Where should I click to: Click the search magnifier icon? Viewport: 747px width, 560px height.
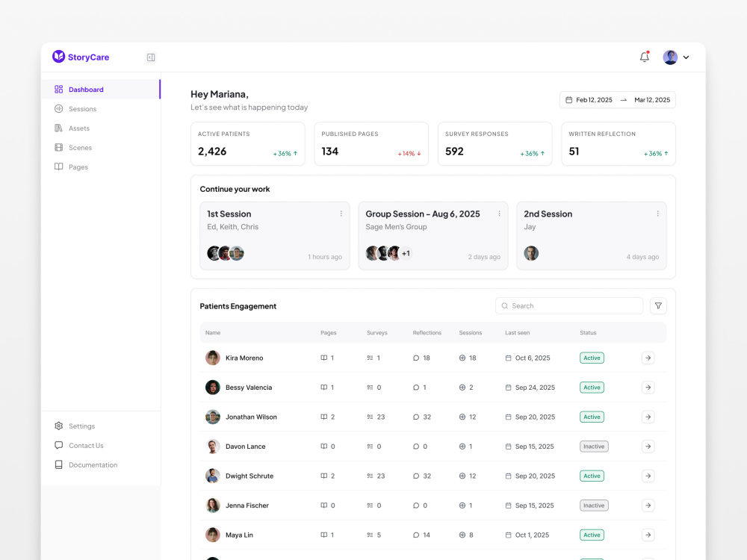pos(504,305)
